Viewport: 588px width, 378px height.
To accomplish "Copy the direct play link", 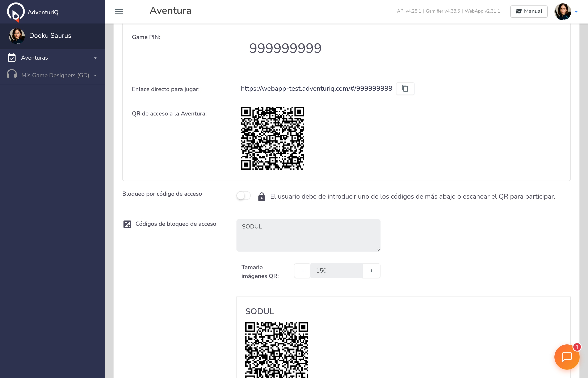I will [405, 88].
